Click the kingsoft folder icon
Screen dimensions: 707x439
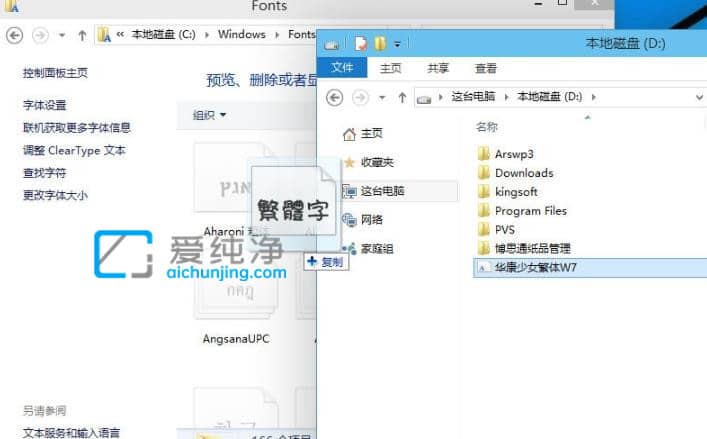click(x=483, y=192)
